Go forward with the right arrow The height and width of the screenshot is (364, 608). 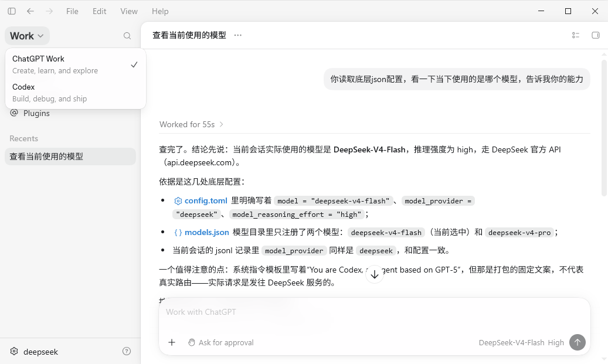[x=49, y=11]
